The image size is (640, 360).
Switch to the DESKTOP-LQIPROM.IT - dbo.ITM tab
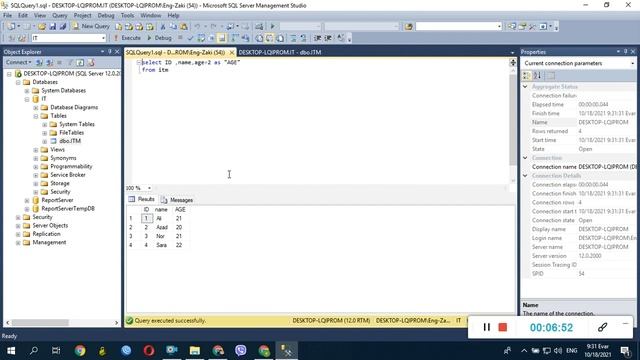[280, 52]
